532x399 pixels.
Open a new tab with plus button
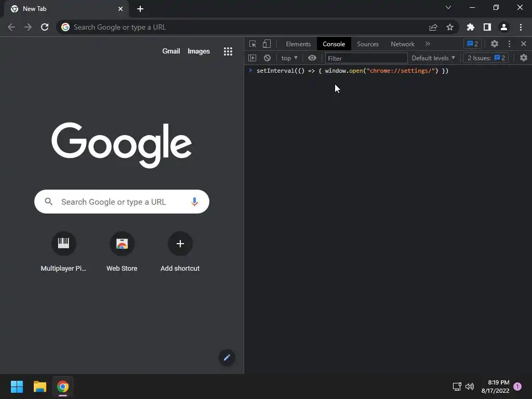pos(140,9)
